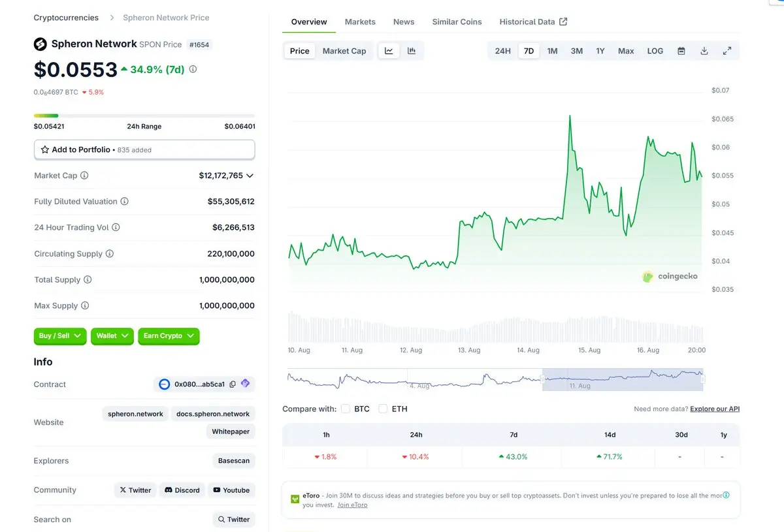
Task: Click the star icon in Add to Portfolio
Action: pyautogui.click(x=45, y=149)
